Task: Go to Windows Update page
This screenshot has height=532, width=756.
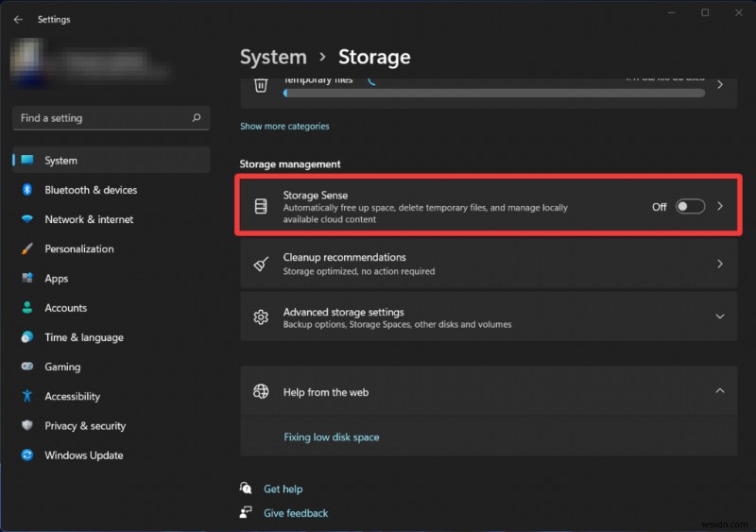Action: pyautogui.click(x=112, y=455)
